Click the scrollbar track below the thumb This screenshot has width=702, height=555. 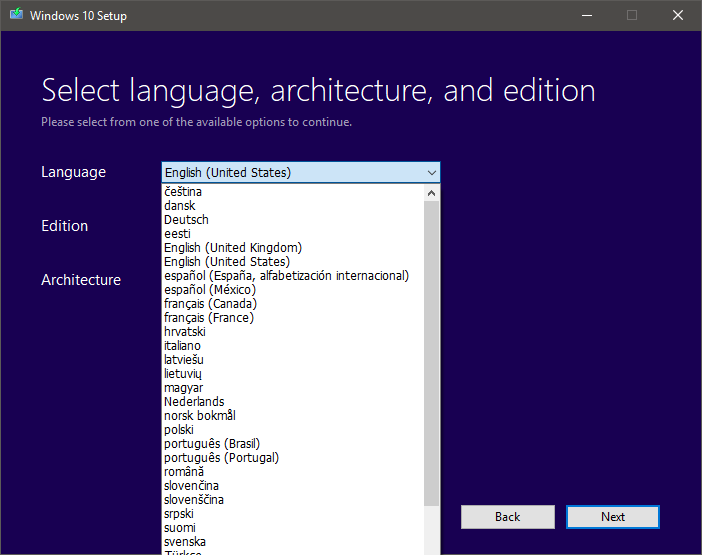(x=432, y=530)
